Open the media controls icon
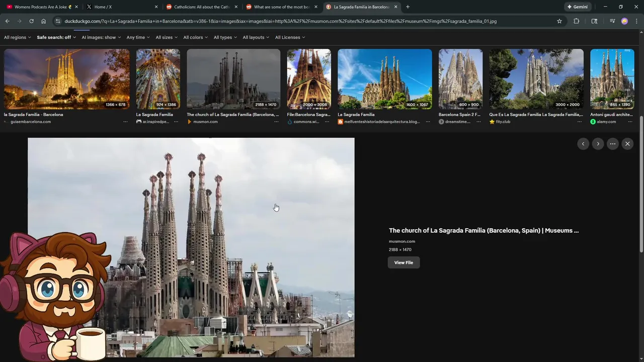Viewport: 644px width, 362px height. 612,21
